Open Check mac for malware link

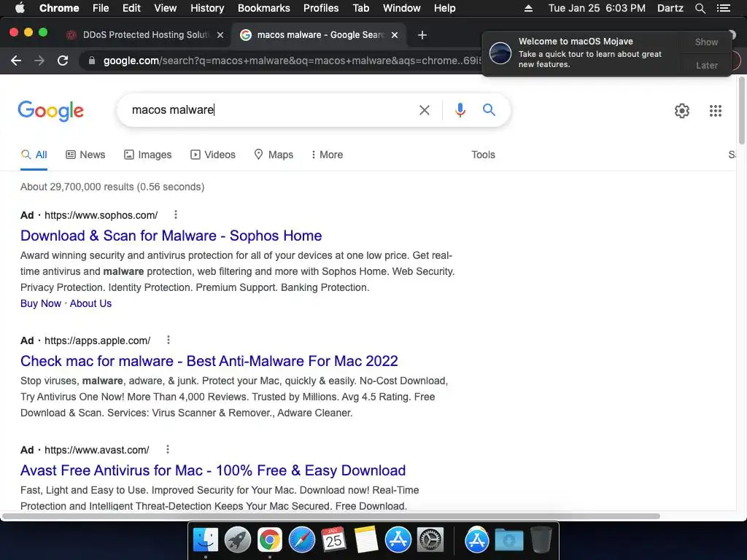[209, 361]
